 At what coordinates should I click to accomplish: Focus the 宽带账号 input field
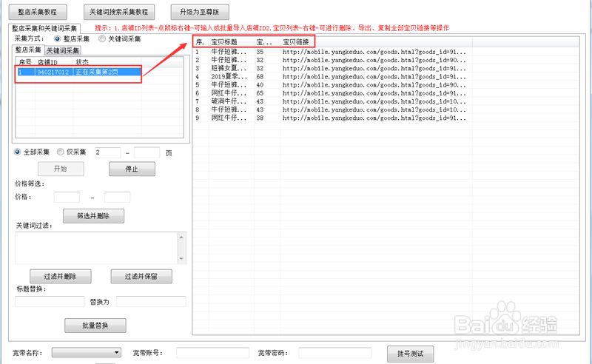[x=213, y=353]
